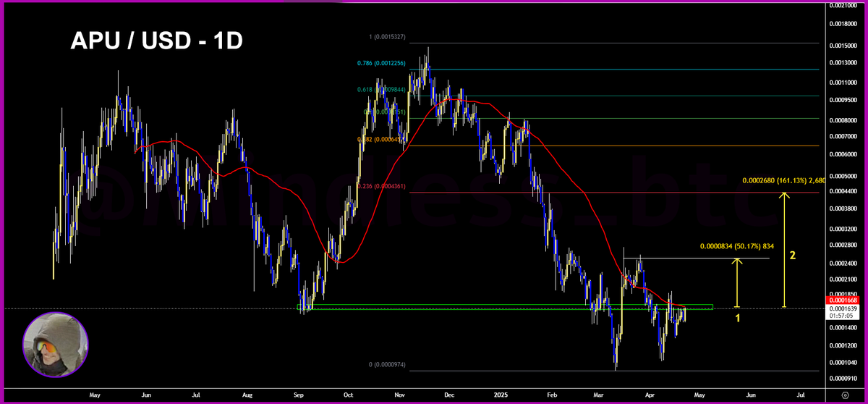Click the Nov label on time axis
868x404 pixels.
(401, 396)
